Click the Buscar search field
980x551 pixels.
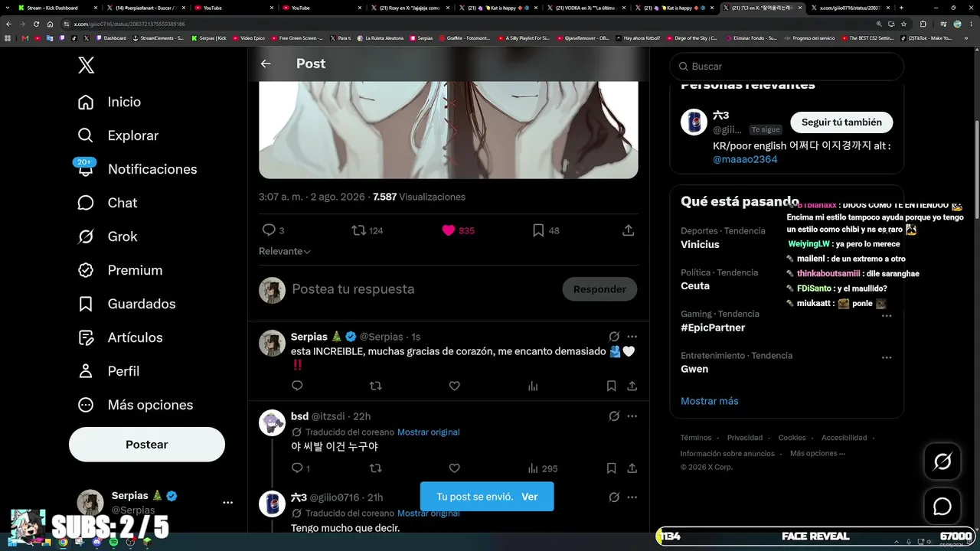coord(787,67)
